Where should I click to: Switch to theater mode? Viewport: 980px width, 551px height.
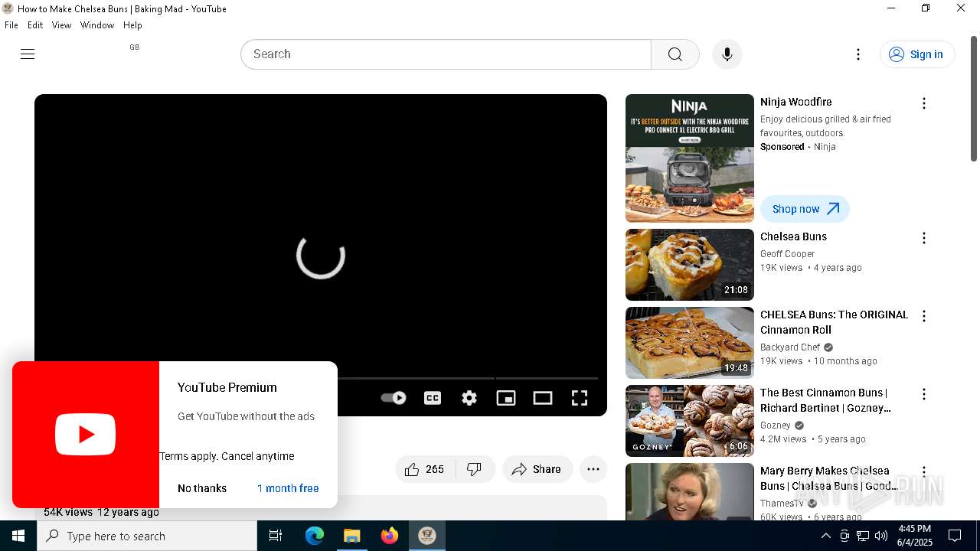click(543, 398)
